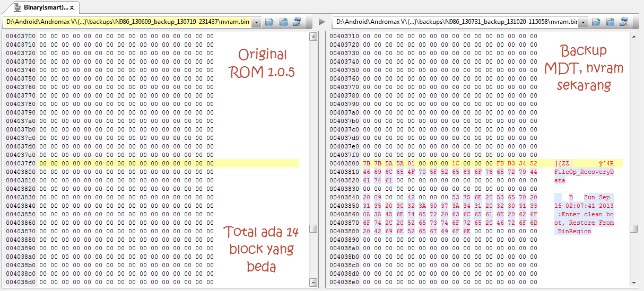Click address 004038e0 in the right pane
Image resolution: width=644 pixels, height=291 pixels.
coord(344,282)
